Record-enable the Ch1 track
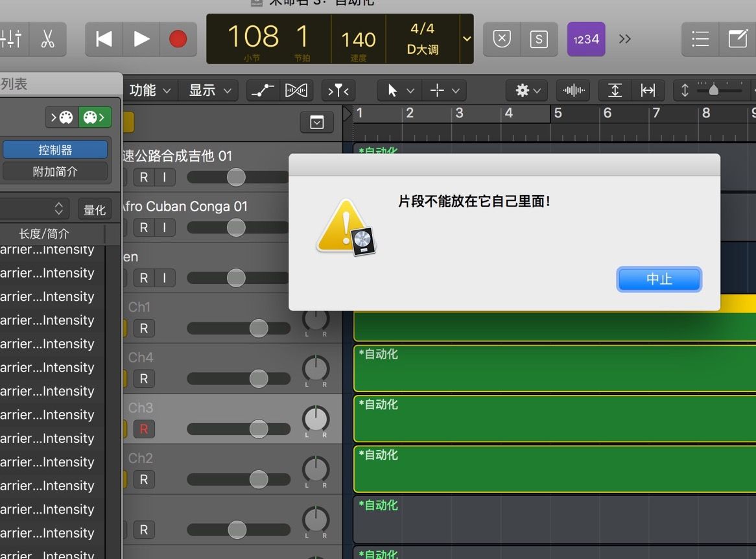 coord(144,328)
